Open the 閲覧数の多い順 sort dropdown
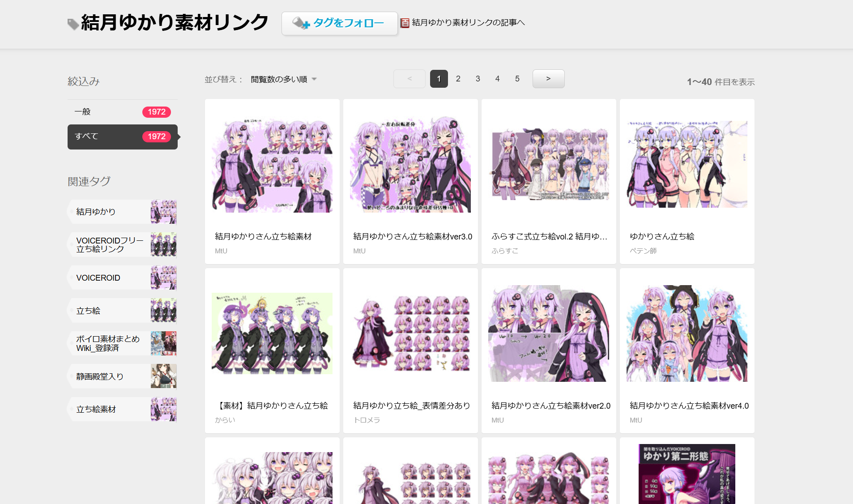This screenshot has width=853, height=504. [x=283, y=79]
